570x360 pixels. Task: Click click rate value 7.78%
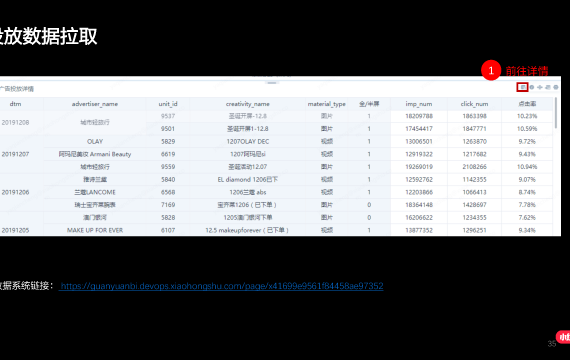(x=527, y=205)
